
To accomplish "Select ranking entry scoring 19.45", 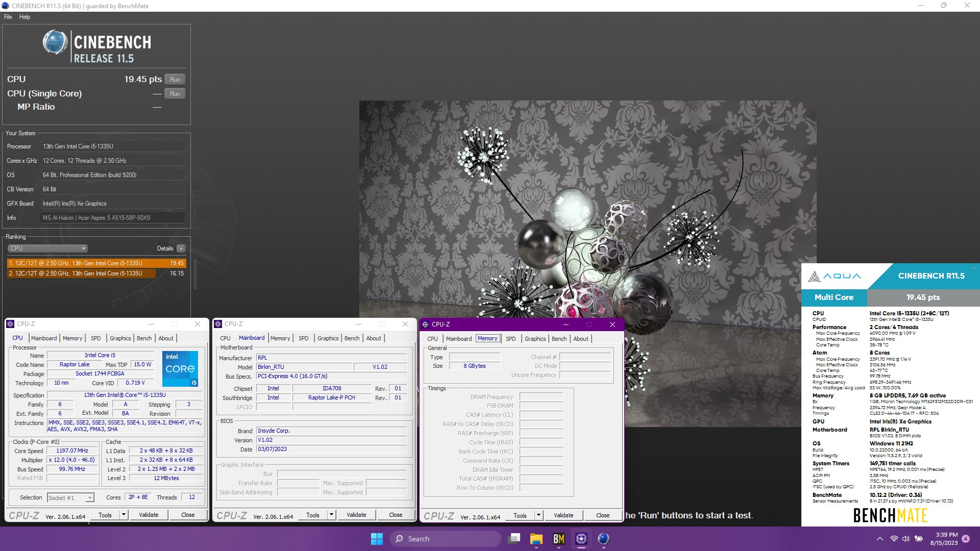I will pyautogui.click(x=96, y=263).
